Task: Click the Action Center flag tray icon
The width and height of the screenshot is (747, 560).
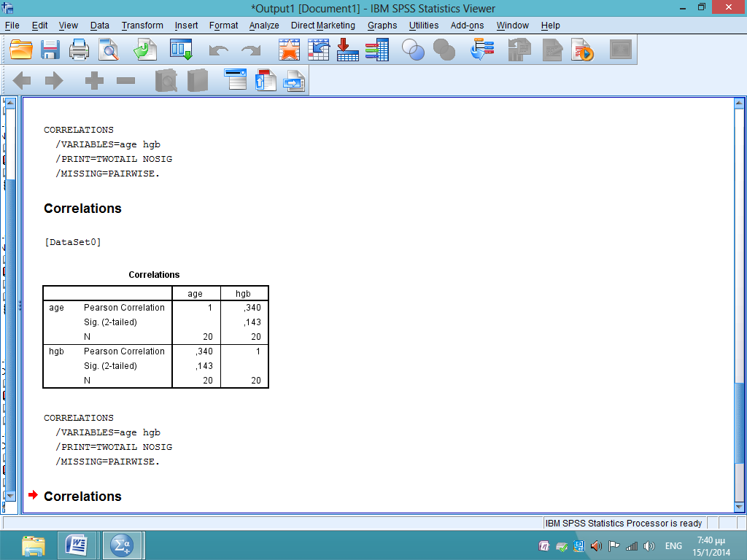Action: pyautogui.click(x=614, y=546)
